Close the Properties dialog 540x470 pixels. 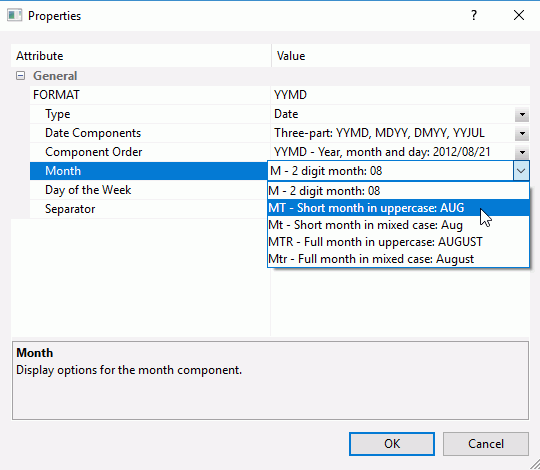click(519, 15)
